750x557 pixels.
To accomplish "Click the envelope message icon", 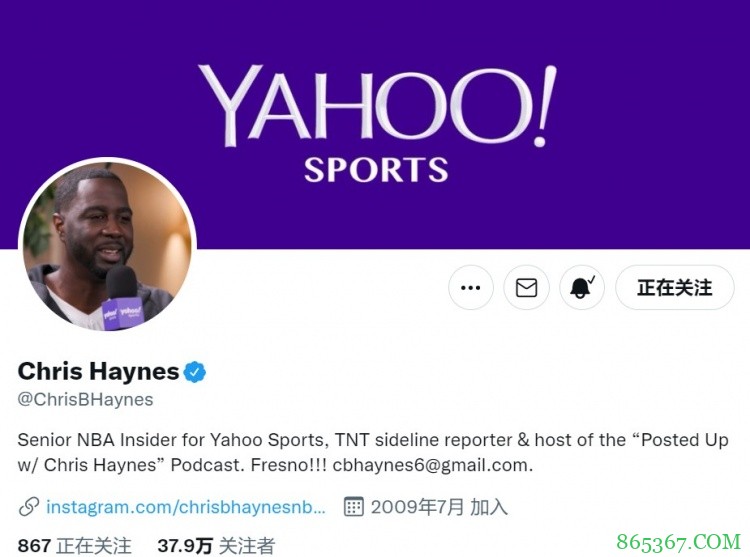I will point(526,288).
